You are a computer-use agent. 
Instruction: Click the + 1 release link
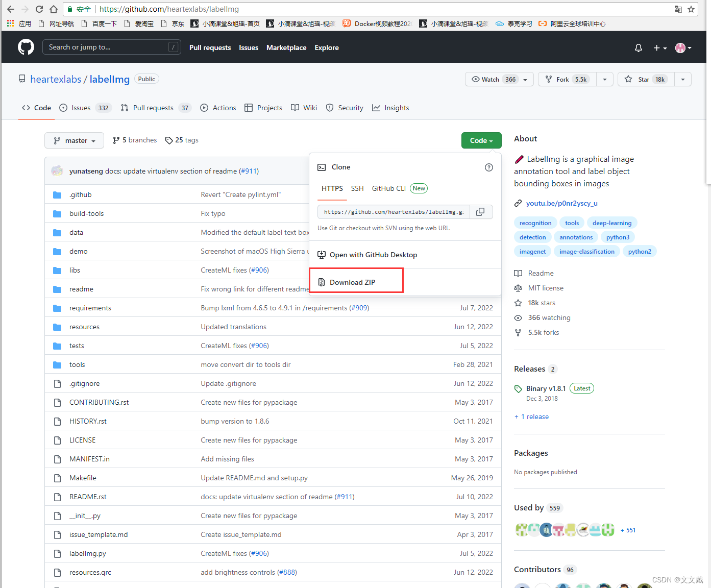531,416
